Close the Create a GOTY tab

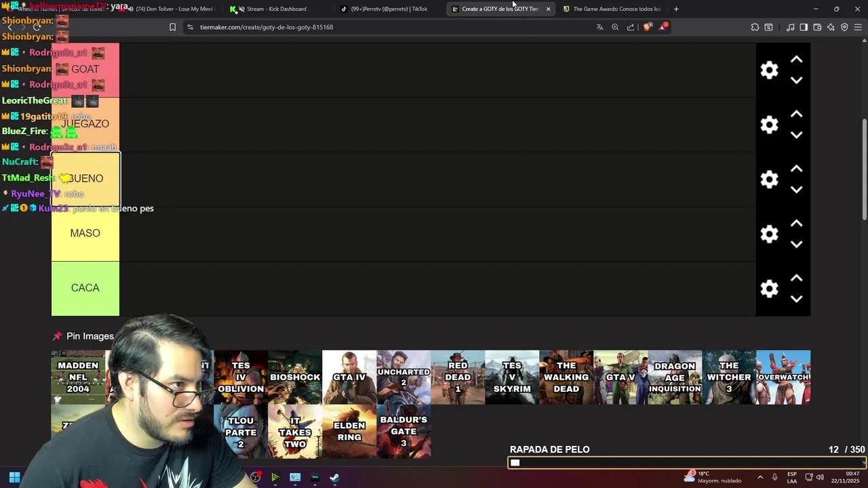548,9
